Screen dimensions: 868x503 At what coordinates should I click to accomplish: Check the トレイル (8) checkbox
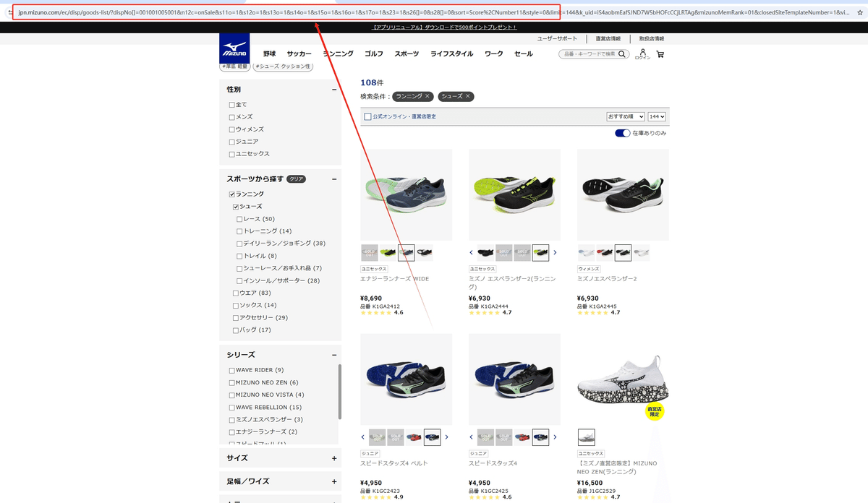(x=239, y=256)
